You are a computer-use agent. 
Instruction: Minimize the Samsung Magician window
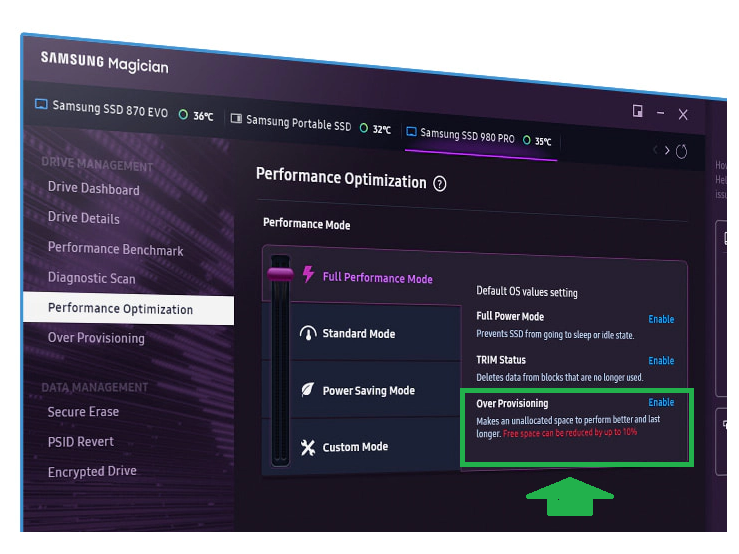(x=660, y=113)
